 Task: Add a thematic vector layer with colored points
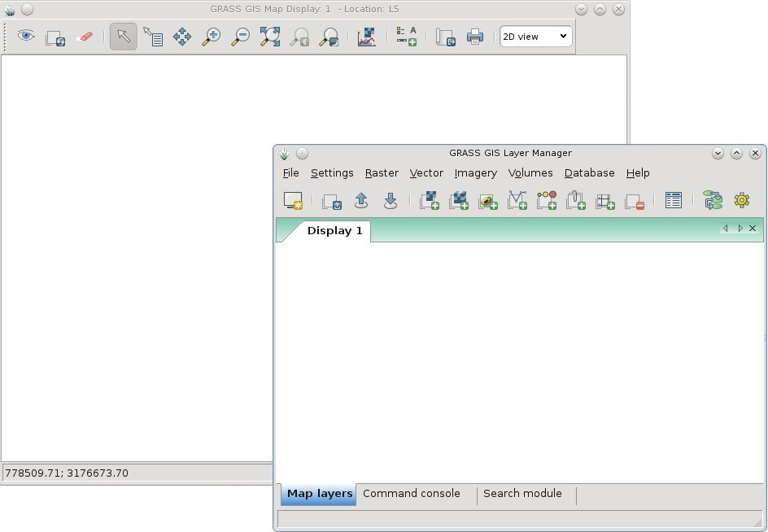click(547, 200)
